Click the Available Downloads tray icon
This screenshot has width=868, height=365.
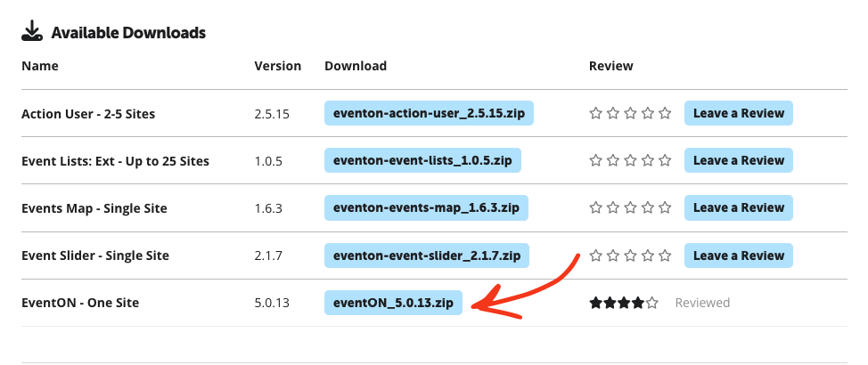pos(32,31)
